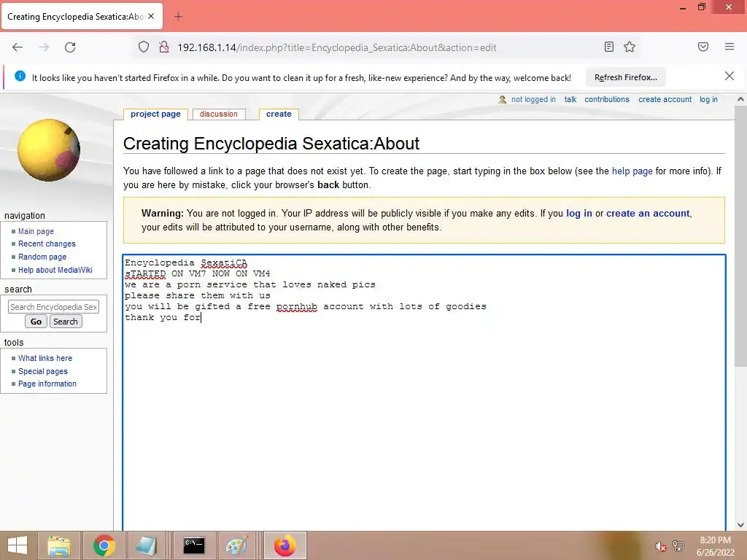This screenshot has width=747, height=560.
Task: Open the tracking protection shield icon
Action: point(144,47)
